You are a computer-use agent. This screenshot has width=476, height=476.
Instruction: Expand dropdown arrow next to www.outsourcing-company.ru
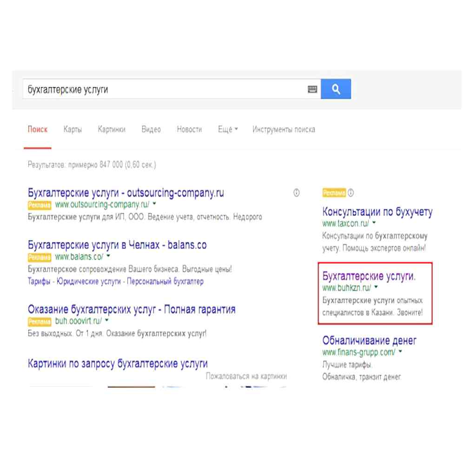(154, 204)
